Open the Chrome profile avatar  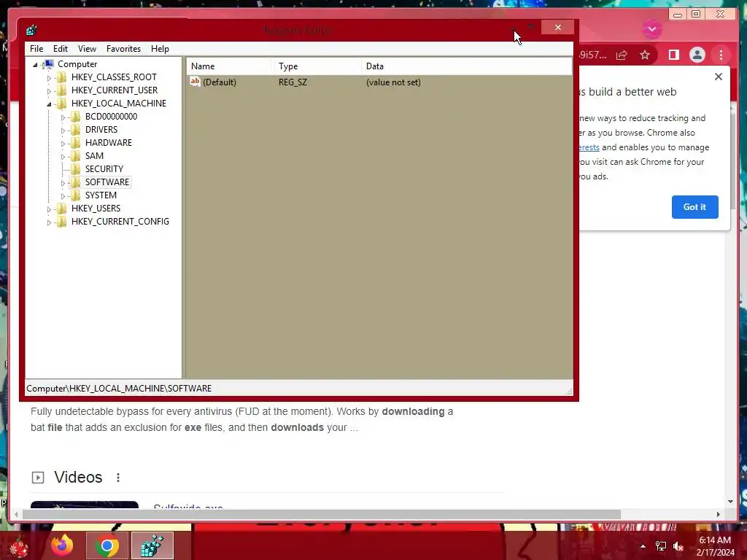pyautogui.click(x=697, y=55)
